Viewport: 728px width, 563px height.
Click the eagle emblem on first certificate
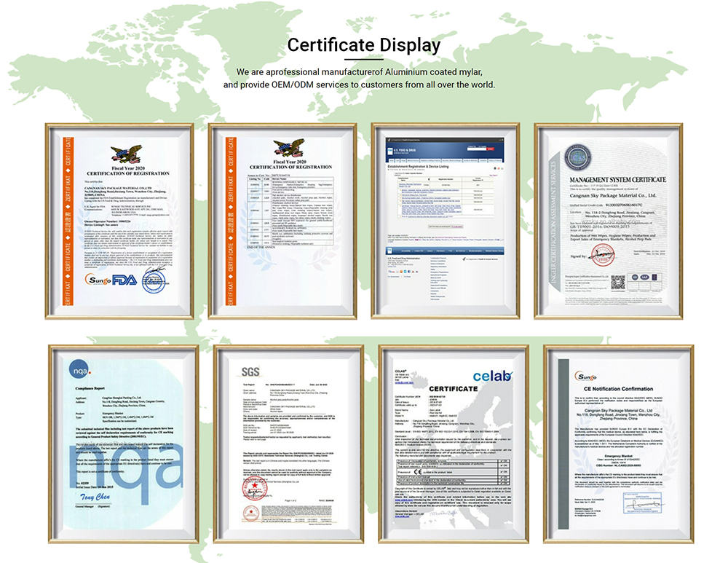click(x=125, y=154)
